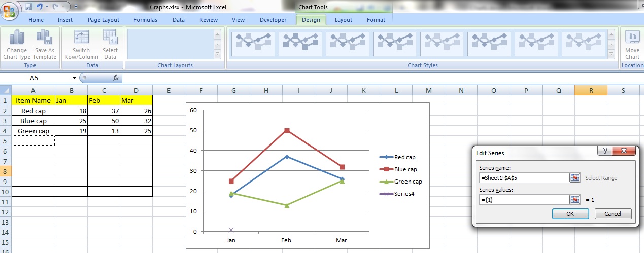Click the Series values input field
644x253 pixels.
pyautogui.click(x=523, y=200)
